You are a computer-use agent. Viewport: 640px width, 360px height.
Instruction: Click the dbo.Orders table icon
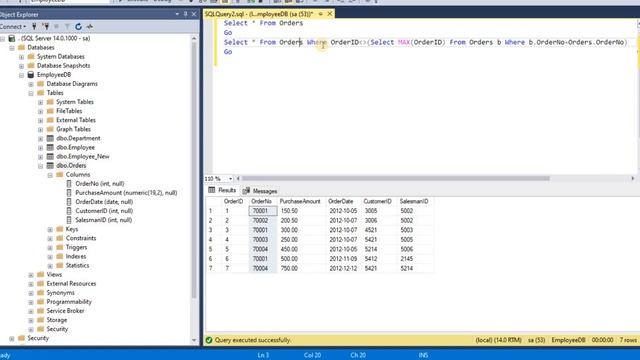coord(50,165)
